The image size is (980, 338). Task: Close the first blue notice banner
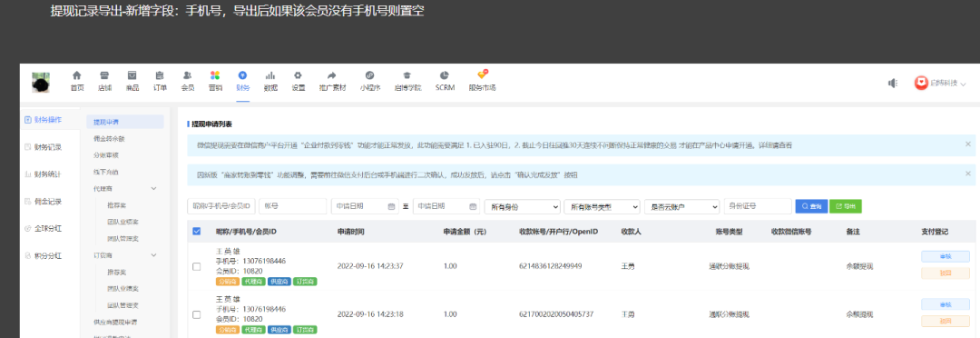click(968, 144)
